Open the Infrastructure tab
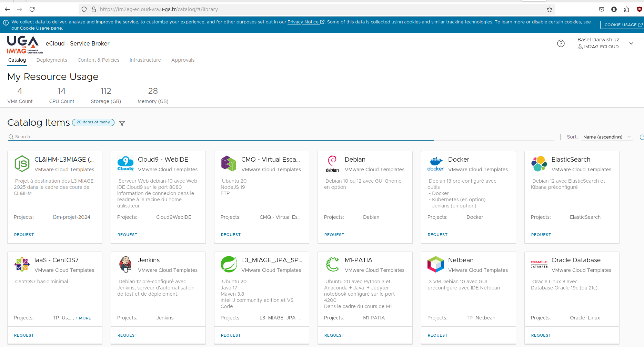644x347 pixels. click(145, 60)
